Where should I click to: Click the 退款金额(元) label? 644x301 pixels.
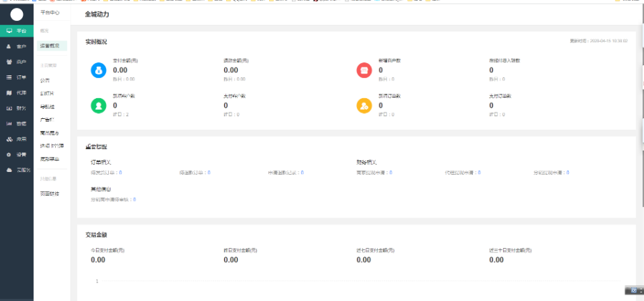(236, 60)
